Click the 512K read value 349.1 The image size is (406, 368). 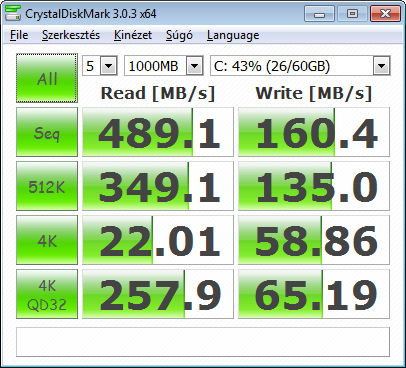click(158, 186)
